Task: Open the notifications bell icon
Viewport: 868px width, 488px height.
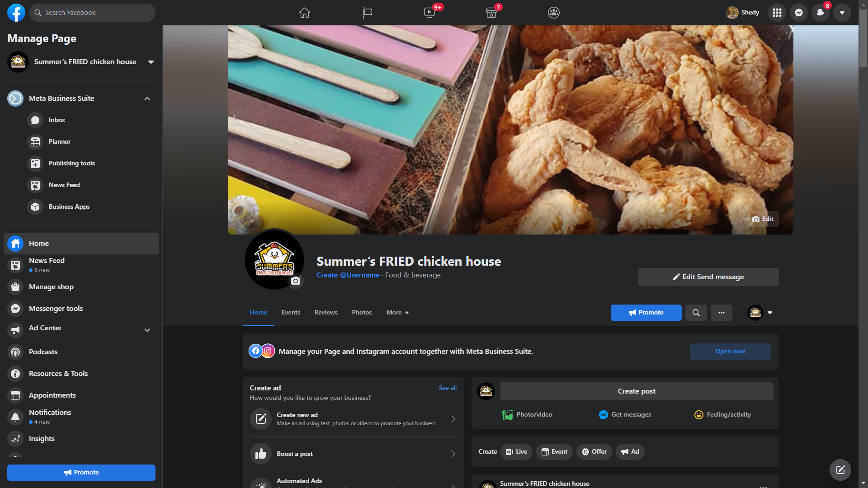Action: click(820, 13)
